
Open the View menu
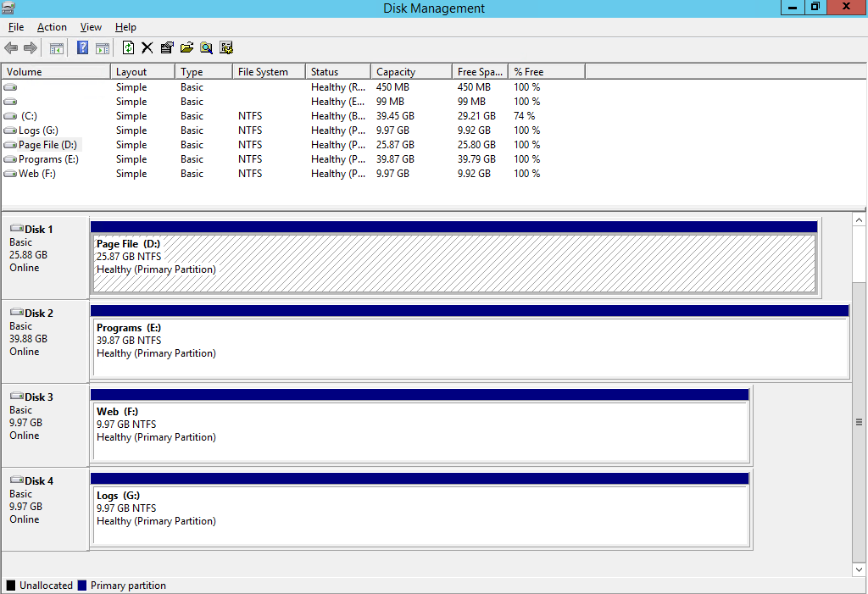click(90, 26)
